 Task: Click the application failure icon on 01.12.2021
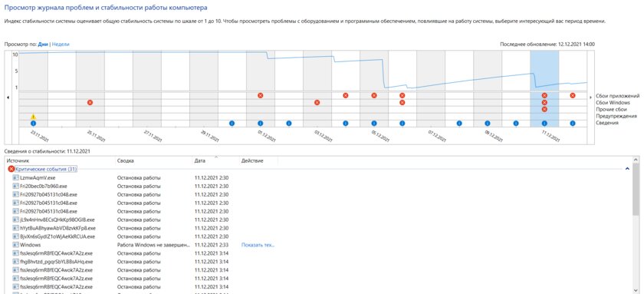[261, 95]
